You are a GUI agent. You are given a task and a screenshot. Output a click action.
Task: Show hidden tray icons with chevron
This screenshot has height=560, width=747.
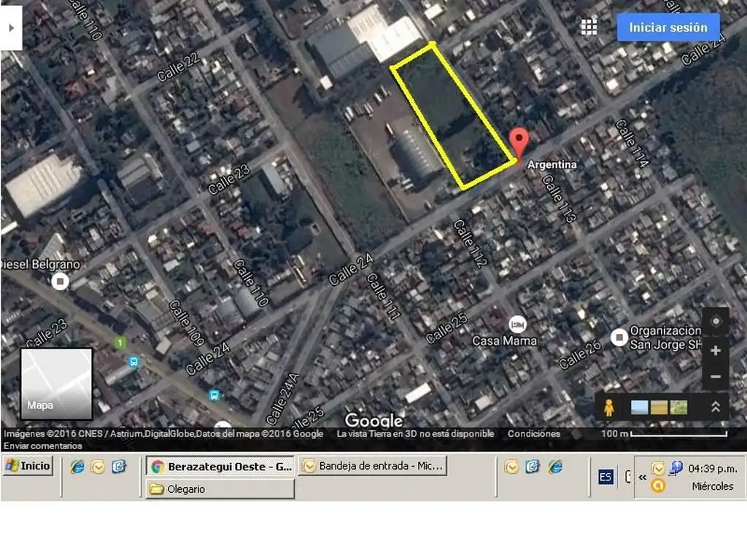pyautogui.click(x=643, y=477)
